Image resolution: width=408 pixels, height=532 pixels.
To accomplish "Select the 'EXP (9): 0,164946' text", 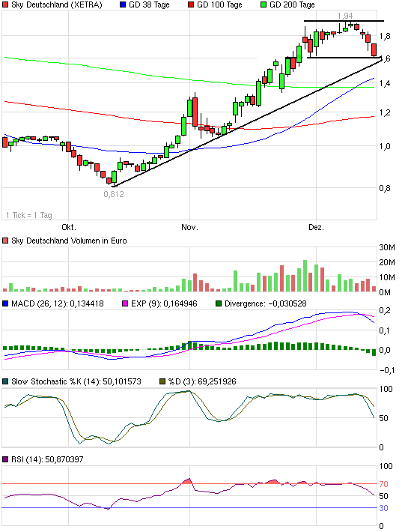I will point(164,303).
